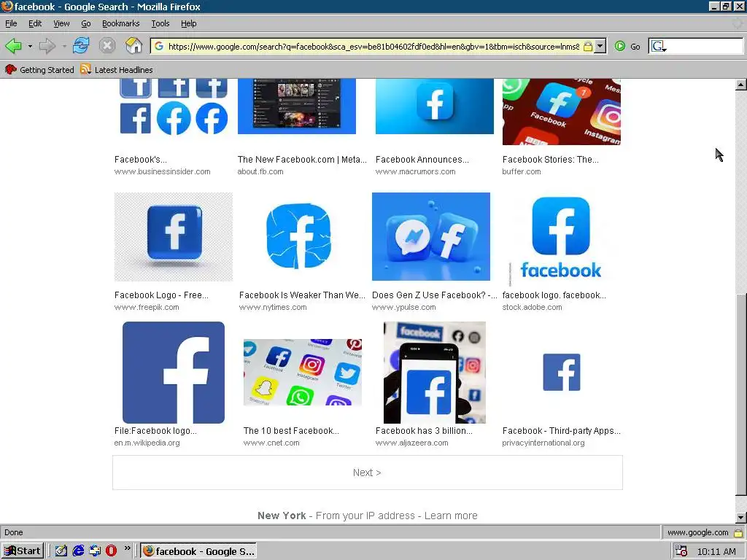
Task: Click the Next > results button
Action: pyautogui.click(x=368, y=472)
